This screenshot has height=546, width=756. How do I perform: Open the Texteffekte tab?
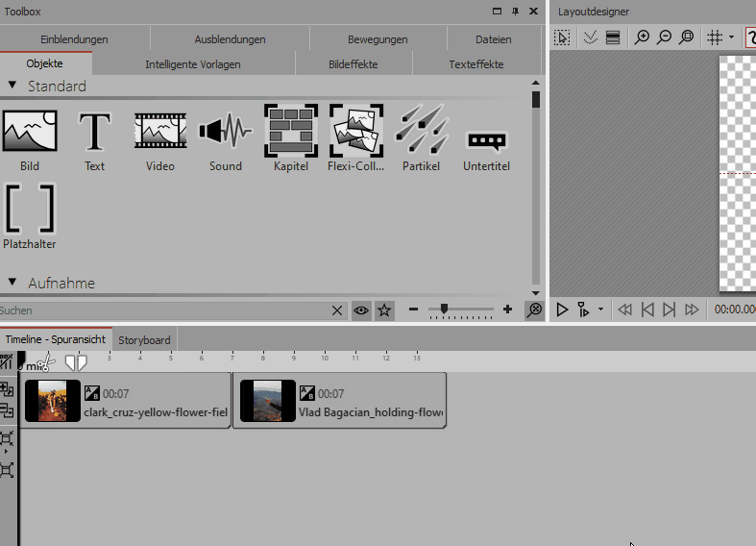(476, 64)
